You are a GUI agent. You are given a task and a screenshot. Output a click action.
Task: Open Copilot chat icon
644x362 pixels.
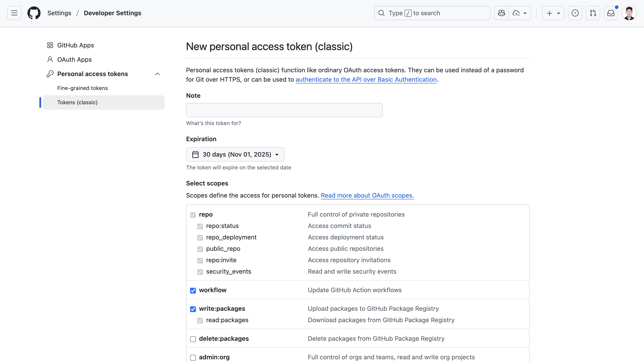(501, 13)
